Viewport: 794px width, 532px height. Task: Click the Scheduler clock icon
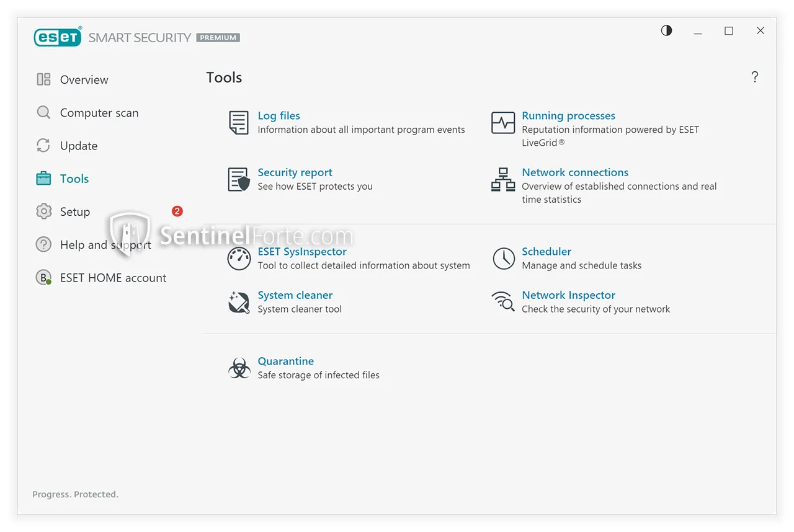pos(503,259)
